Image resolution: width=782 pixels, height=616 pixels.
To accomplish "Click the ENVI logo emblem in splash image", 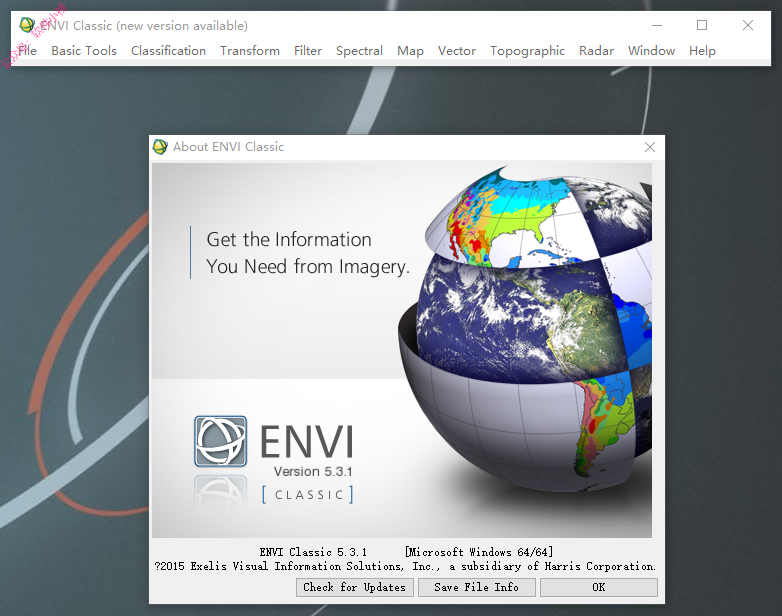I will click(220, 441).
